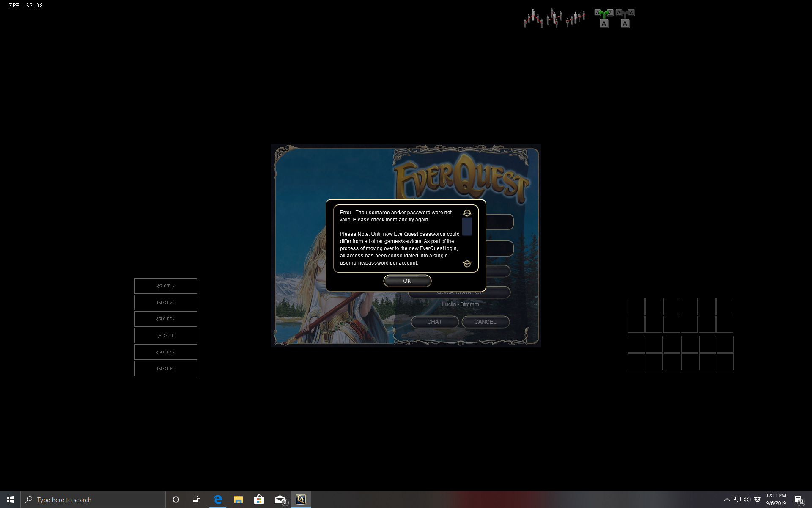
Task: Click the 'Please Note' paragraph in the dialog
Action: (399, 248)
